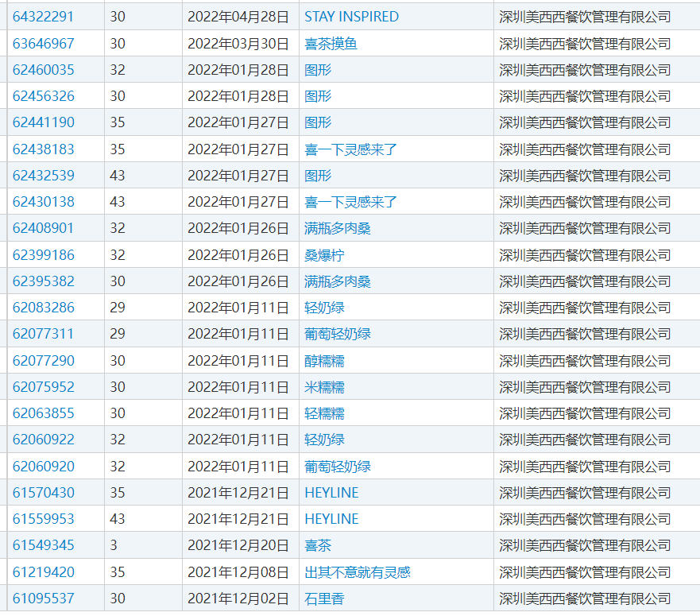Open registration number 62441190
Image resolution: width=700 pixels, height=616 pixels.
[44, 122]
